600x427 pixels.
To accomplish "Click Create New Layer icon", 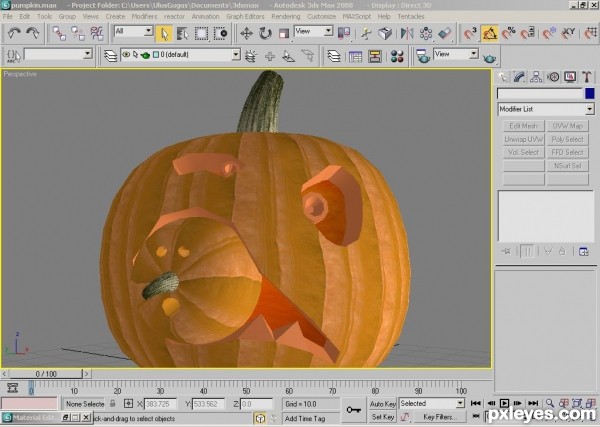I will click(x=251, y=56).
